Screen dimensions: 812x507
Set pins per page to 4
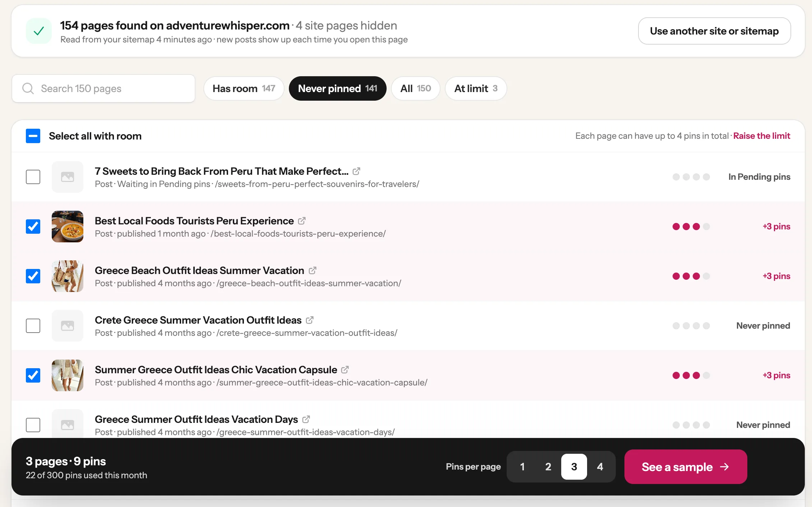(x=600, y=467)
